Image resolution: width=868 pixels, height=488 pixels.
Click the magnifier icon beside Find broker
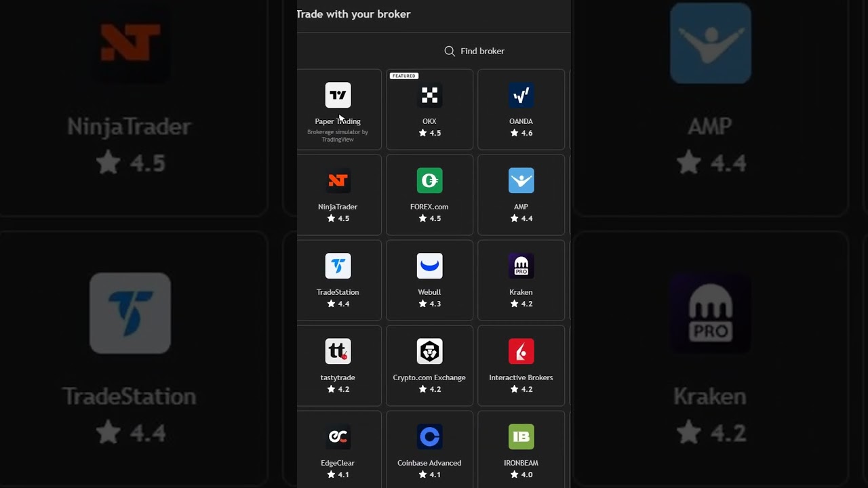tap(450, 51)
